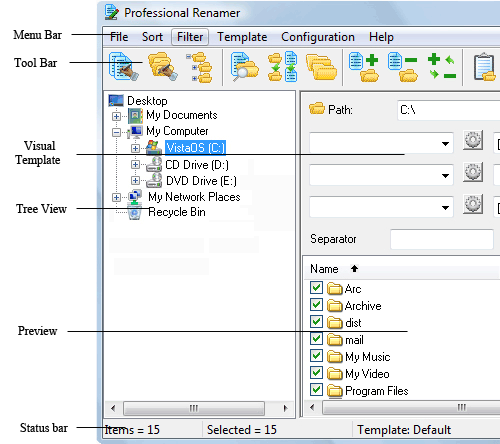Click the preview list horizontal scrollbar thumb

coord(411,407)
